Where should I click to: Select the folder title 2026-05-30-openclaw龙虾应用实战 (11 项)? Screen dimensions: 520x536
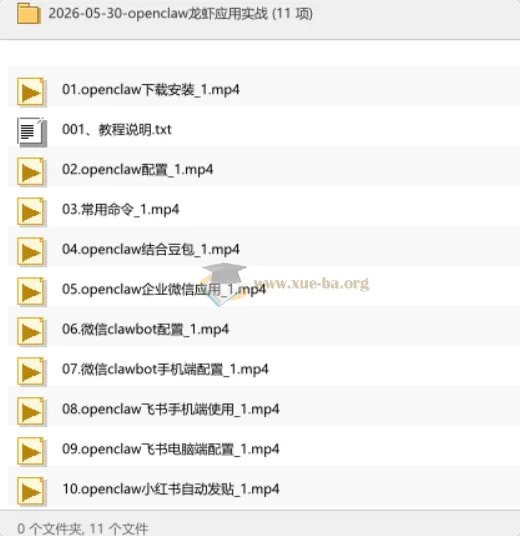pyautogui.click(x=181, y=14)
